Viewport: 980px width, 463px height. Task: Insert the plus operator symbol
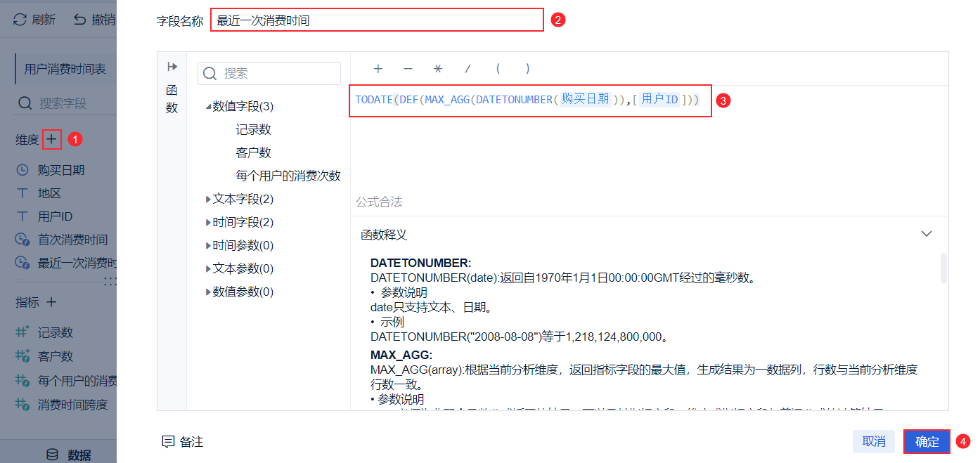[x=378, y=69]
